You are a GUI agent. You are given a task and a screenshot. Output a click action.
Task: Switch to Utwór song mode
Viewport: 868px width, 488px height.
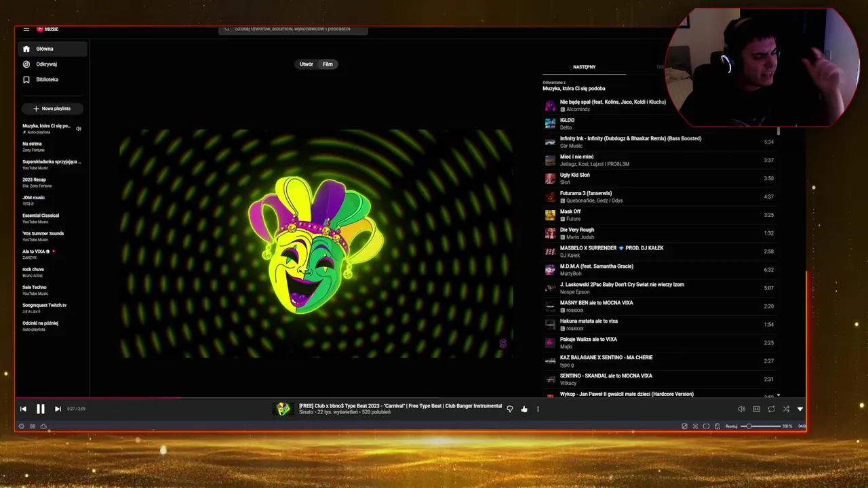coord(307,64)
